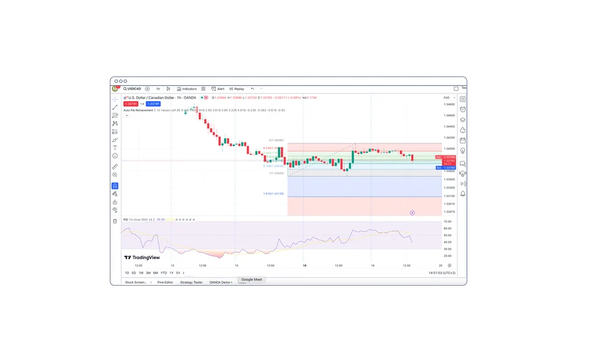Open the object tree layers icon

point(462,120)
